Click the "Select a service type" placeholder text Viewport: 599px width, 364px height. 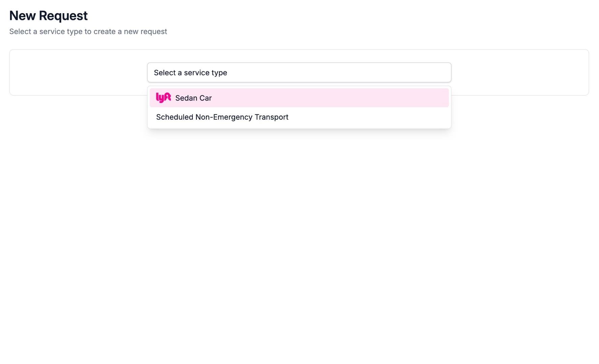click(190, 73)
